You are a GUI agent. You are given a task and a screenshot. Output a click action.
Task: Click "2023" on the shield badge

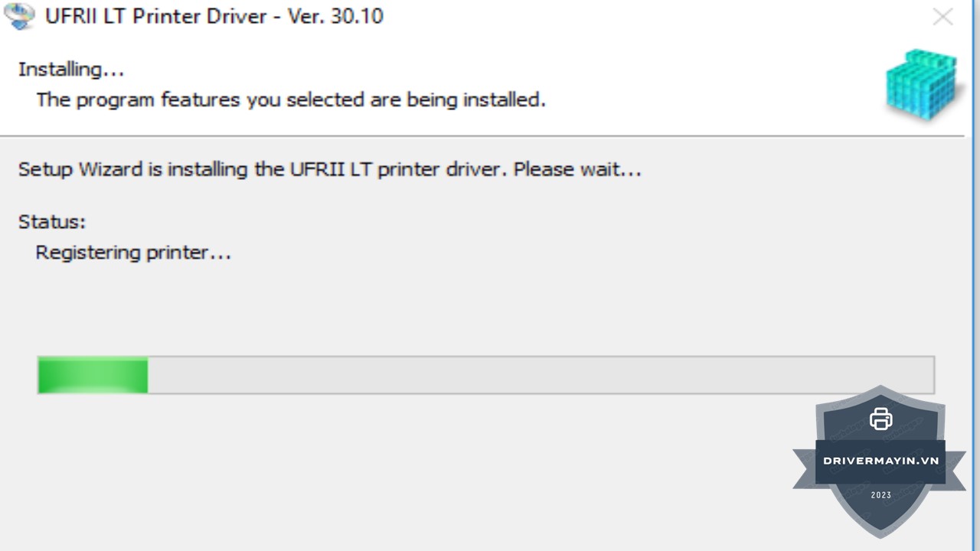[880, 495]
